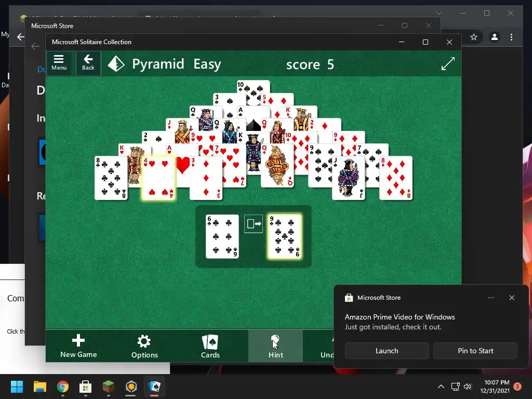Click the Solitaire Collection taskbar icon
This screenshot has width=532, height=399.
point(154,387)
